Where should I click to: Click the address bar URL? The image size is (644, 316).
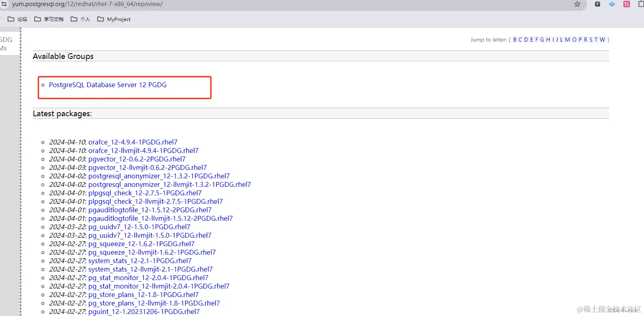point(87,4)
